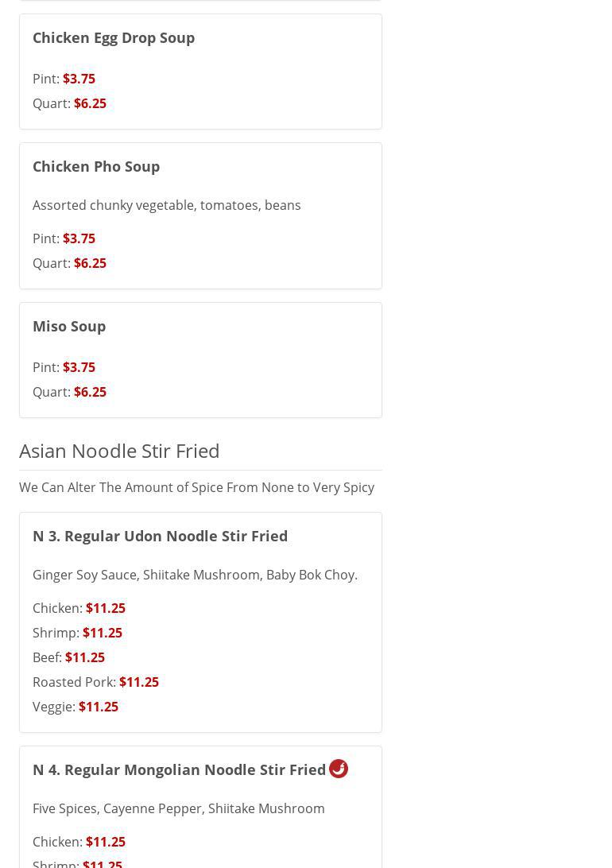
Task: Choose the Chicken Pho Soup quart price
Action: pyautogui.click(x=90, y=263)
